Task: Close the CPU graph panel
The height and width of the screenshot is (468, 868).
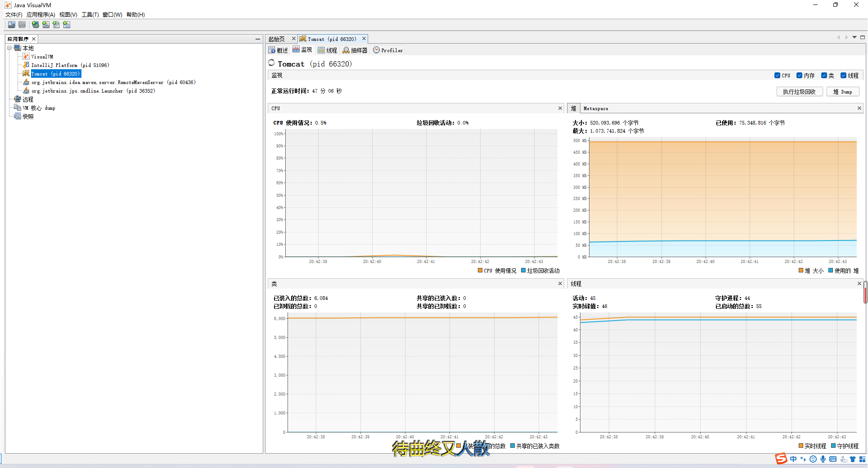Action: [x=560, y=108]
